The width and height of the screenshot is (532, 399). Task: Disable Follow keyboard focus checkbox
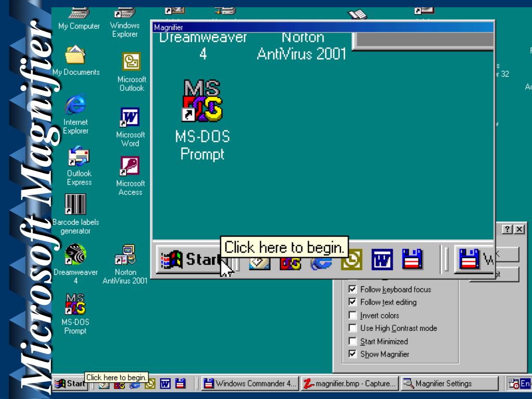(353, 289)
